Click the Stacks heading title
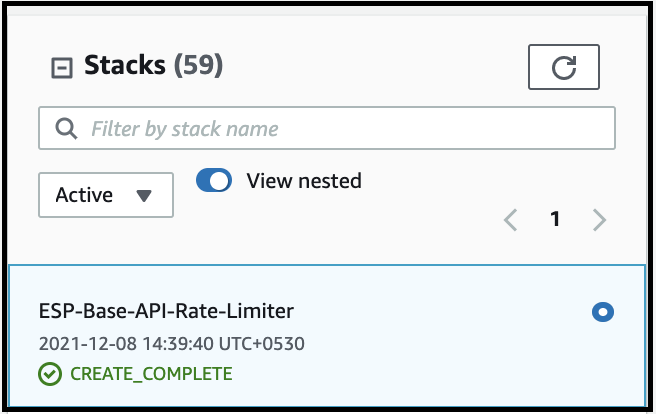Viewport: 656px width, 414px height. (125, 65)
